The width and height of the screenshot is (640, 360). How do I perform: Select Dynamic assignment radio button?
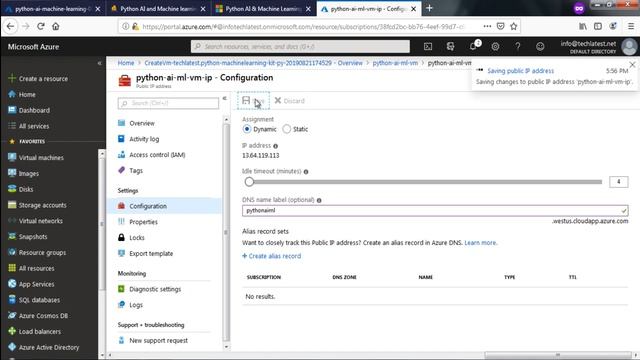tap(247, 129)
